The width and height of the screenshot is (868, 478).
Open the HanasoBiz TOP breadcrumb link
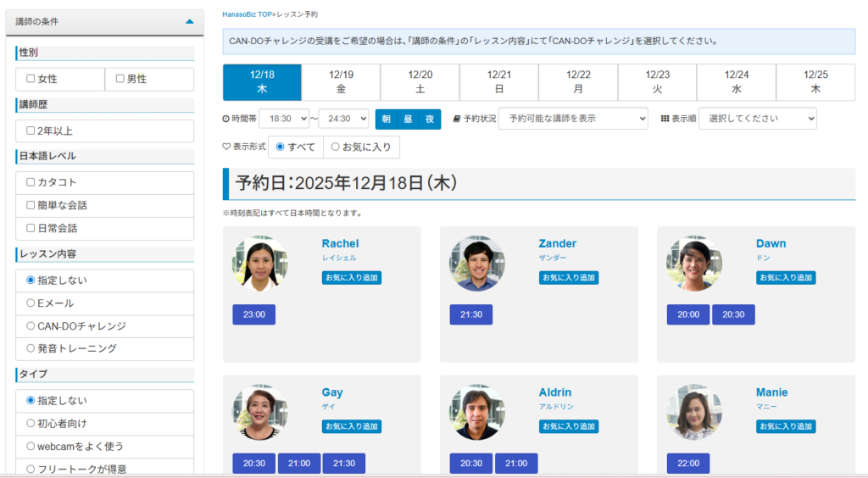[247, 14]
